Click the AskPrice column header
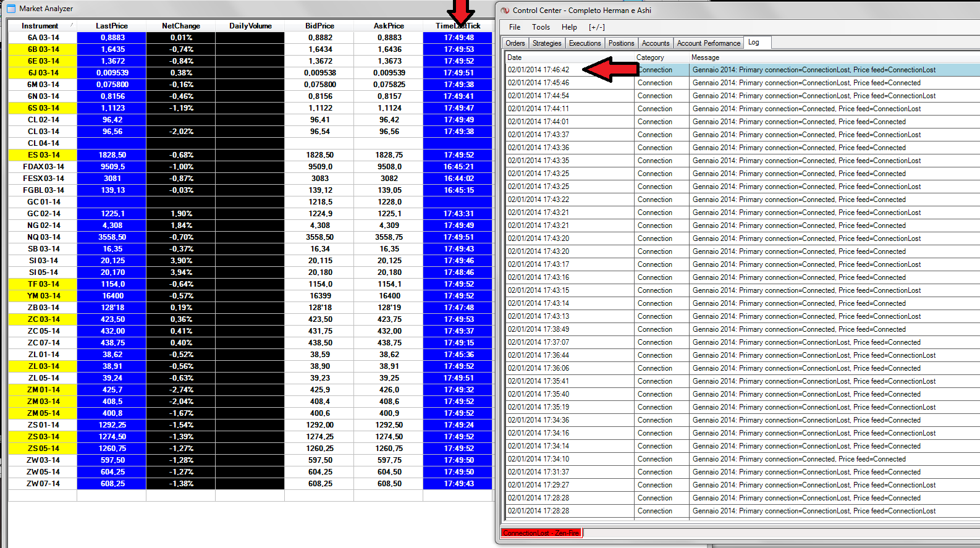This screenshot has height=548, width=980. coord(389,26)
